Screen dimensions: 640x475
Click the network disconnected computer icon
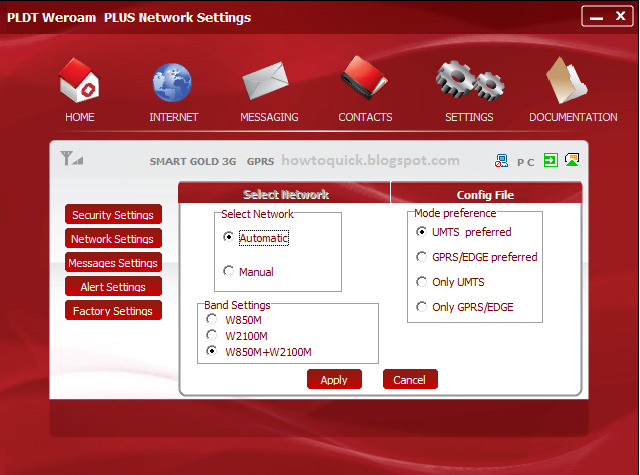[x=501, y=161]
